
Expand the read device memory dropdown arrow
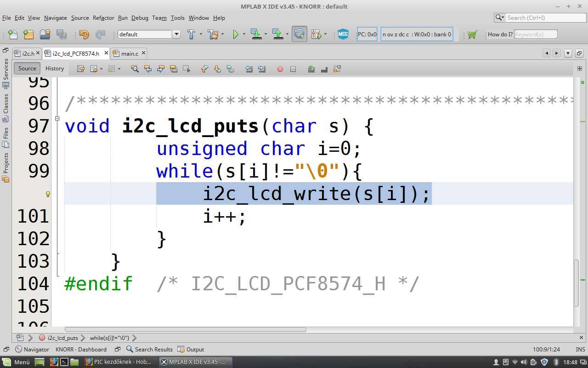[x=287, y=34]
